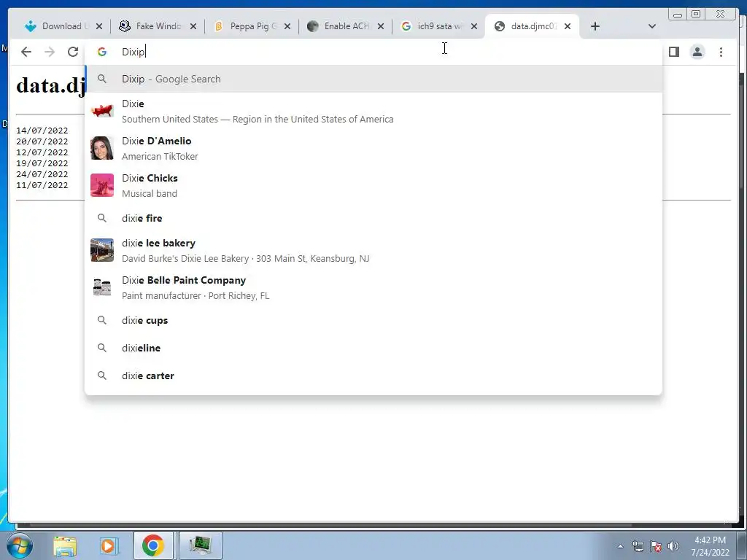Viewport: 747px width, 560px height.
Task: Click the magnifier beside dixie cups
Action: pyautogui.click(x=102, y=321)
